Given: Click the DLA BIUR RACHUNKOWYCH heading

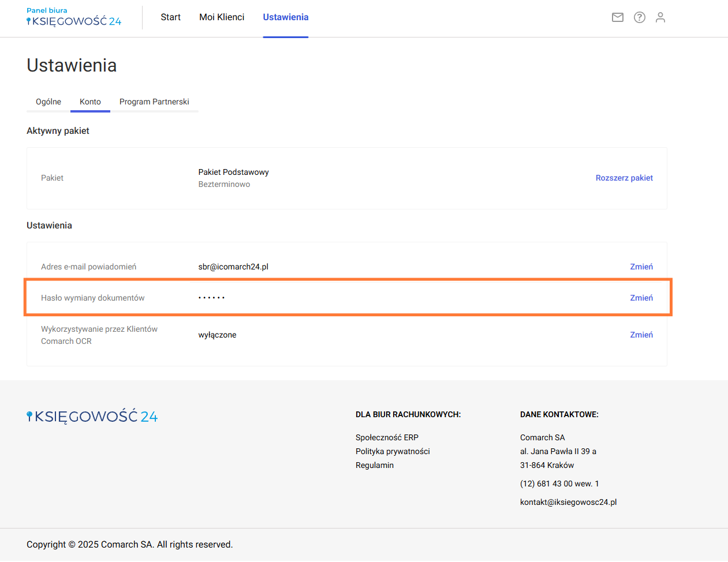Looking at the screenshot, I should [408, 414].
